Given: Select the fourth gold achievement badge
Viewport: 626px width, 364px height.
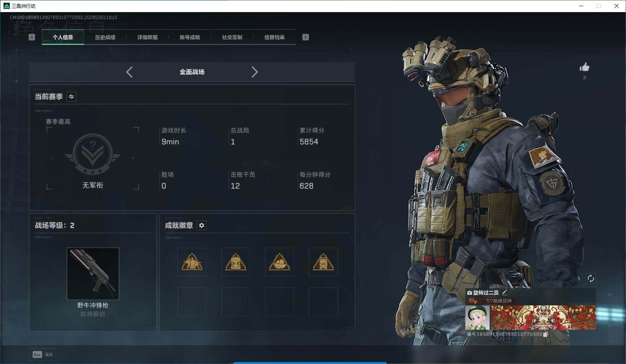Looking at the screenshot, I should [x=323, y=262].
